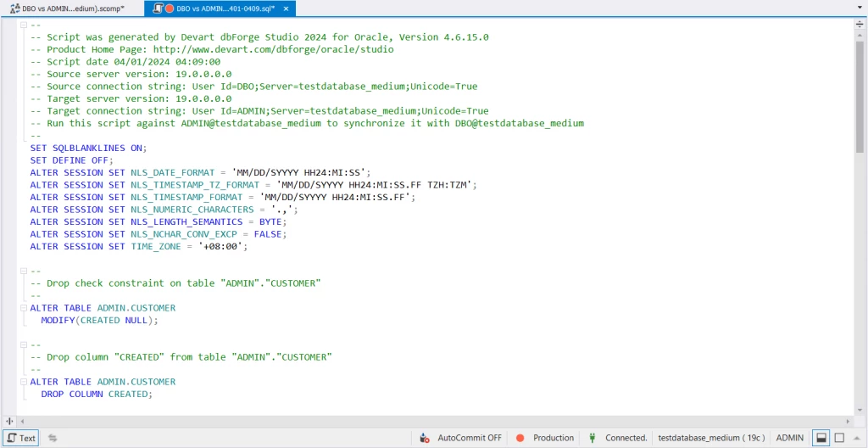Viewport: 868px width, 448px height.
Task: Click the '+08:00' time zone value
Action: tap(220, 246)
